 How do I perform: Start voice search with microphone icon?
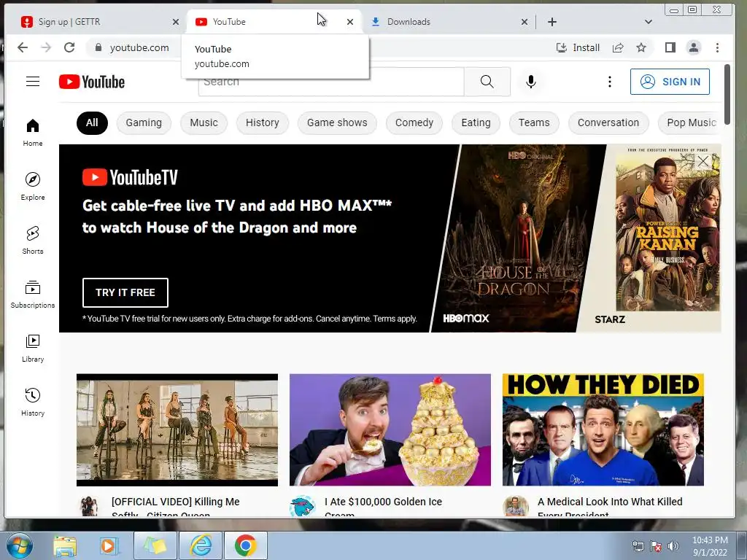(x=531, y=82)
